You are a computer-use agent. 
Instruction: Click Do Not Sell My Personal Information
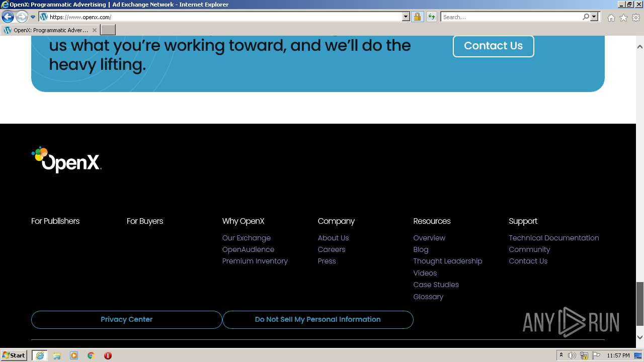point(318,320)
